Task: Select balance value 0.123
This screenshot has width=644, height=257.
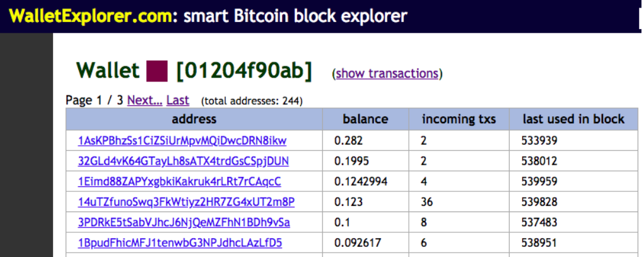Action: (x=349, y=202)
